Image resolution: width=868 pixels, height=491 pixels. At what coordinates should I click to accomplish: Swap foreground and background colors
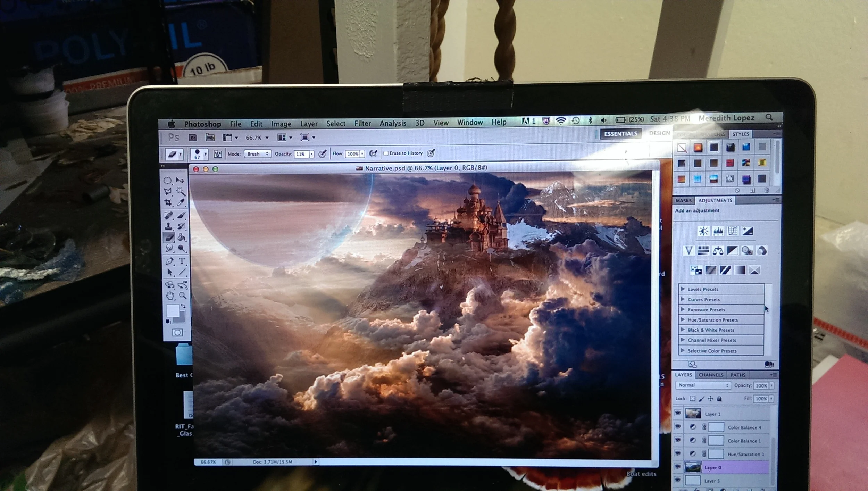click(183, 306)
